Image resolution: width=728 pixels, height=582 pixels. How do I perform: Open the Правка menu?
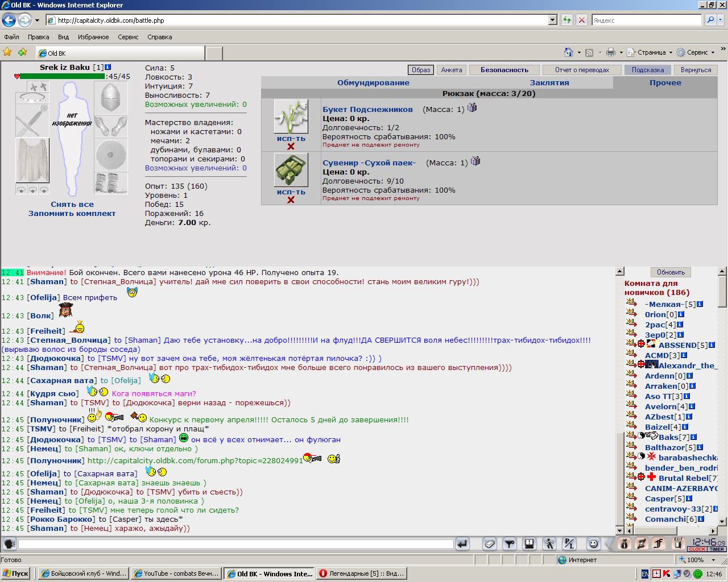[x=38, y=37]
